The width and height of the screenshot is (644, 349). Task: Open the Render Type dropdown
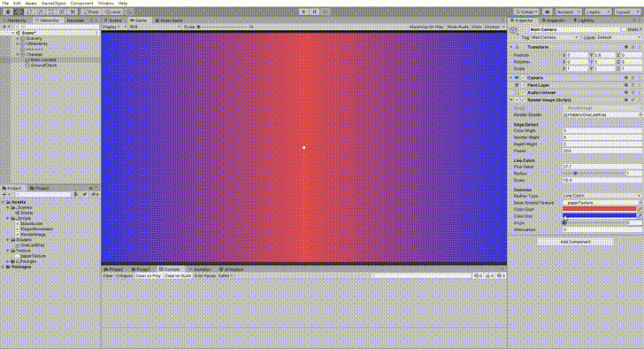[602, 196]
